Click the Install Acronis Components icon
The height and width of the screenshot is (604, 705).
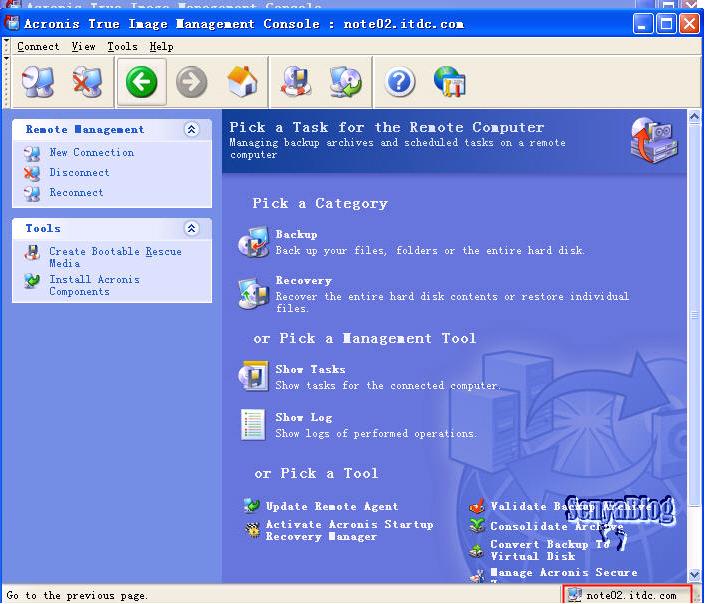32,281
